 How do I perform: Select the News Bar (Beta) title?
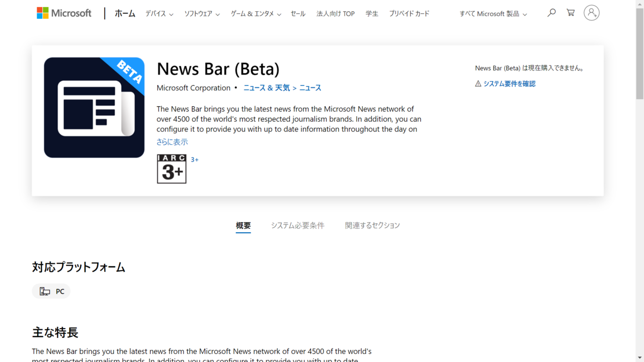point(218,69)
